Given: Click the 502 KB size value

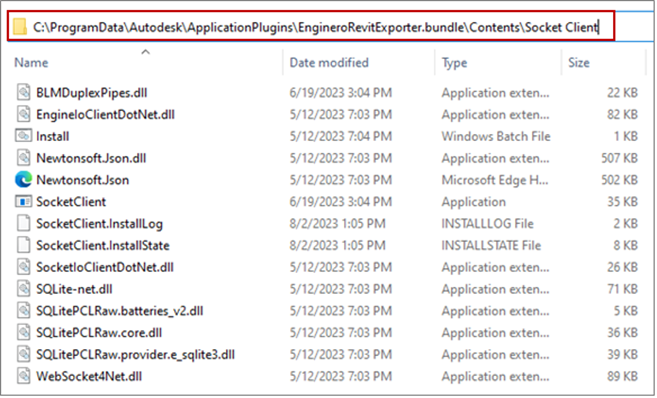Looking at the screenshot, I should 619,180.
